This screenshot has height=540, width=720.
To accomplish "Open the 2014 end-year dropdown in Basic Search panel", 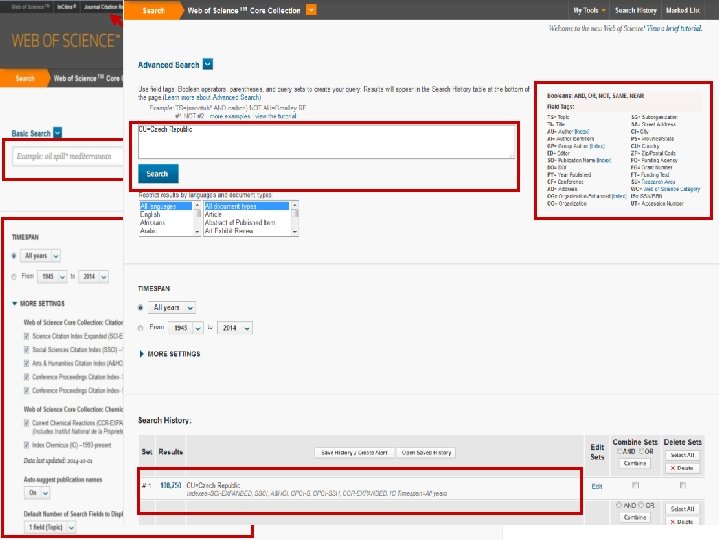I will [x=93, y=276].
